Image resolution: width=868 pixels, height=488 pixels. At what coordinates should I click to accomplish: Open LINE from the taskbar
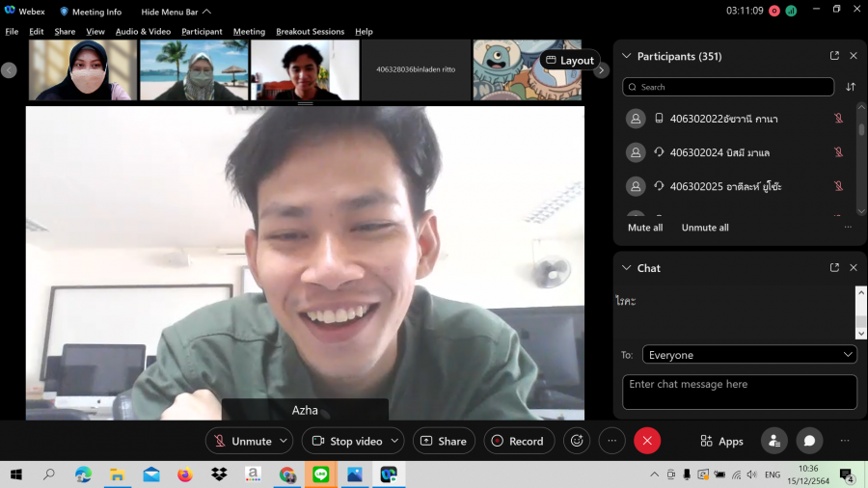(x=320, y=474)
